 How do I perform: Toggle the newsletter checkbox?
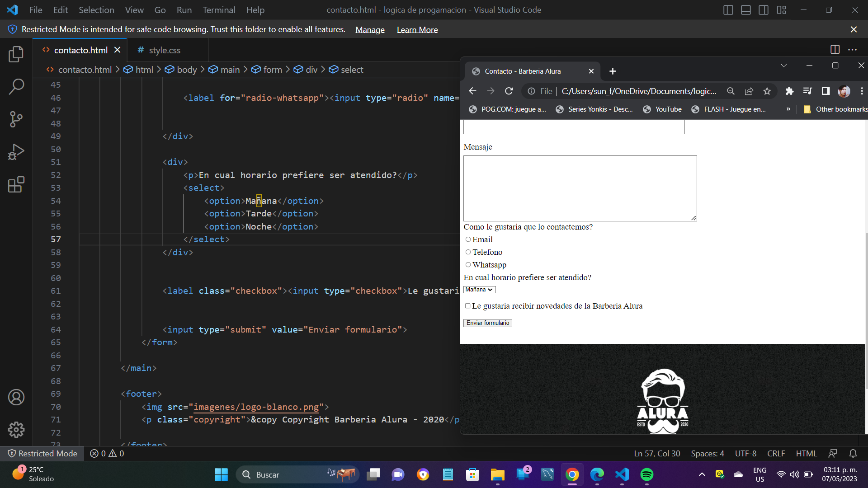467,305
